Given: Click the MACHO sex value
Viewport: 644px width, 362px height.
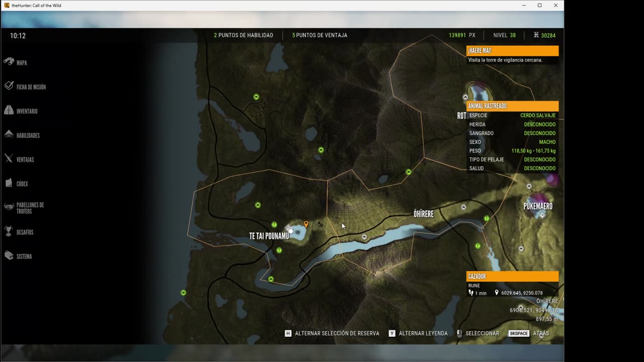Looking at the screenshot, I should point(547,142).
